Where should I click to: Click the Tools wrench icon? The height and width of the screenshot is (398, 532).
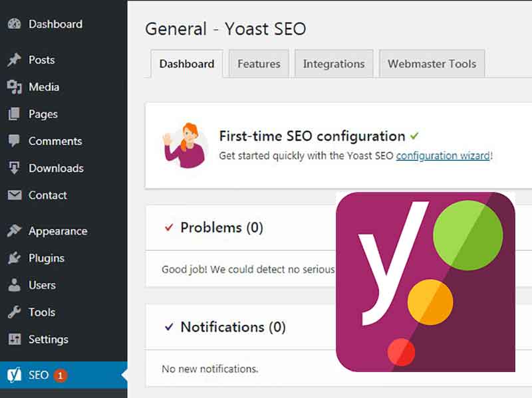coord(14,312)
